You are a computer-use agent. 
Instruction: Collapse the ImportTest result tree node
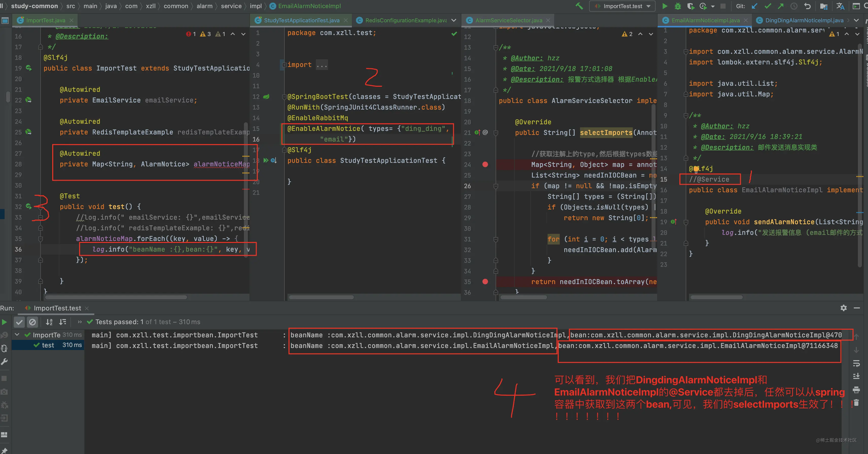(x=17, y=335)
